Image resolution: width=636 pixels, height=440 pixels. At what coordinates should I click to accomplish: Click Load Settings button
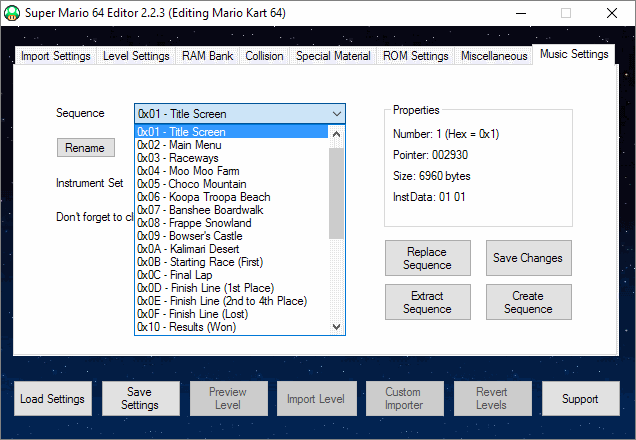53,399
